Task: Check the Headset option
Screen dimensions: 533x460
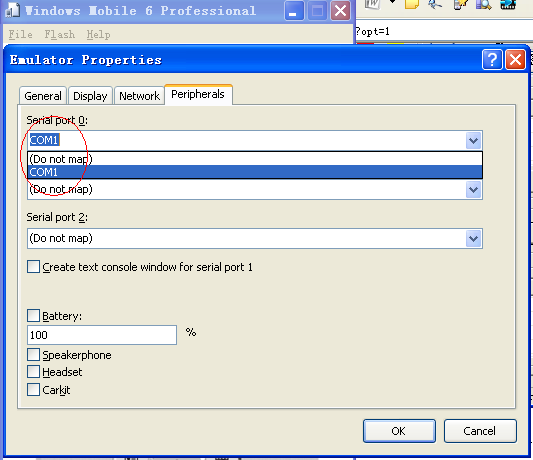Action: [x=33, y=372]
